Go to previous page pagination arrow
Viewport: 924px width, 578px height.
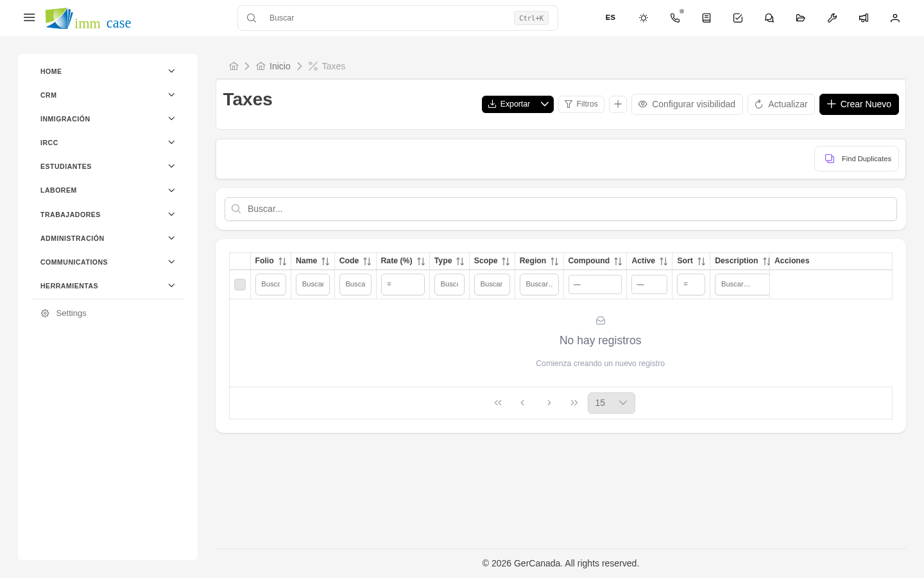523,403
